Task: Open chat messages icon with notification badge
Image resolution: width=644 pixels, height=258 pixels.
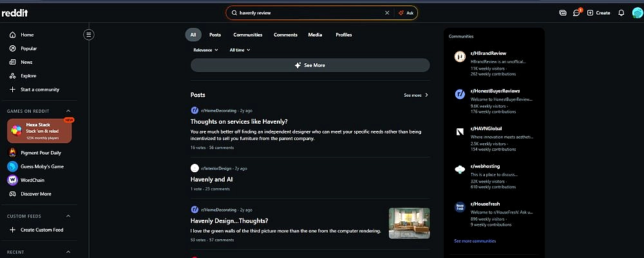Action: coord(576,13)
